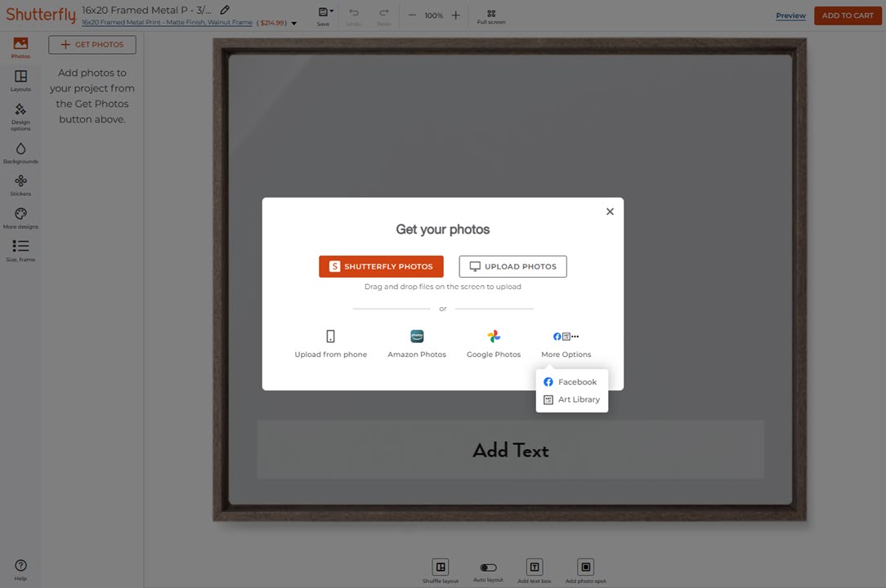Viewport: 886px width, 588px height.
Task: Click the Shutterfly Photos button
Action: point(381,266)
